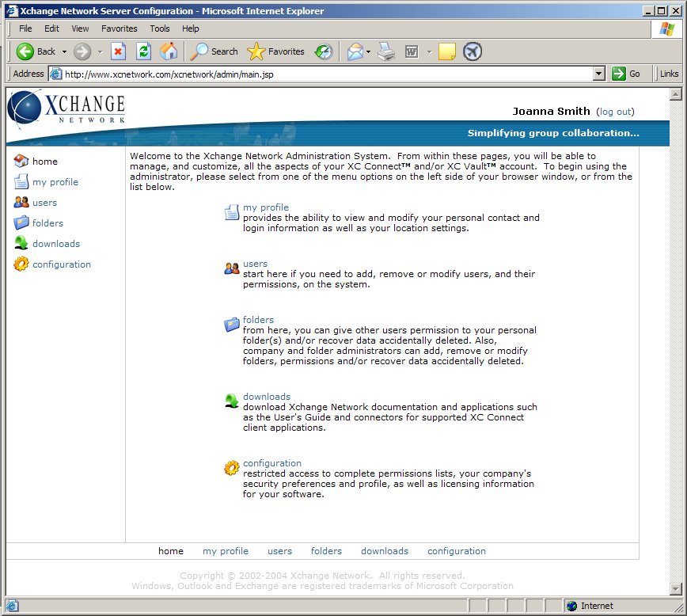Click the home icon in left sidebar

coord(21,161)
